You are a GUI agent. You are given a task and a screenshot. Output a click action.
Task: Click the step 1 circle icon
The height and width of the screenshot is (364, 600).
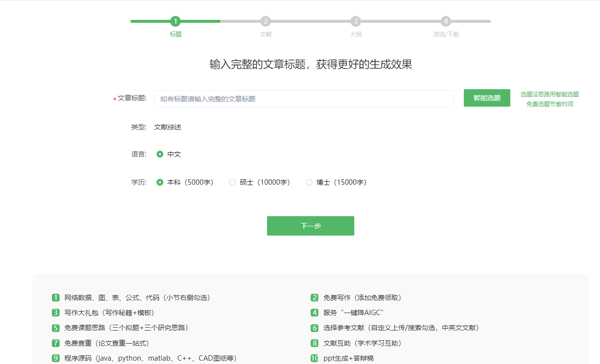[x=175, y=21]
